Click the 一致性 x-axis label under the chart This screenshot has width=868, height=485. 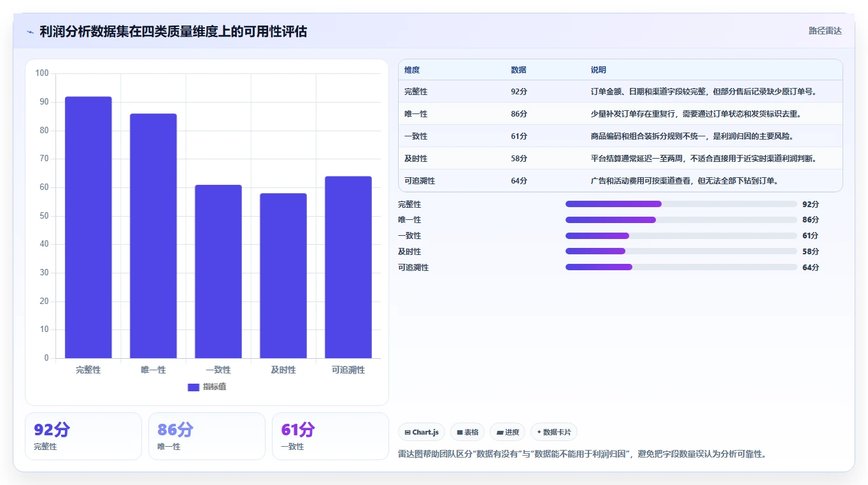click(218, 370)
